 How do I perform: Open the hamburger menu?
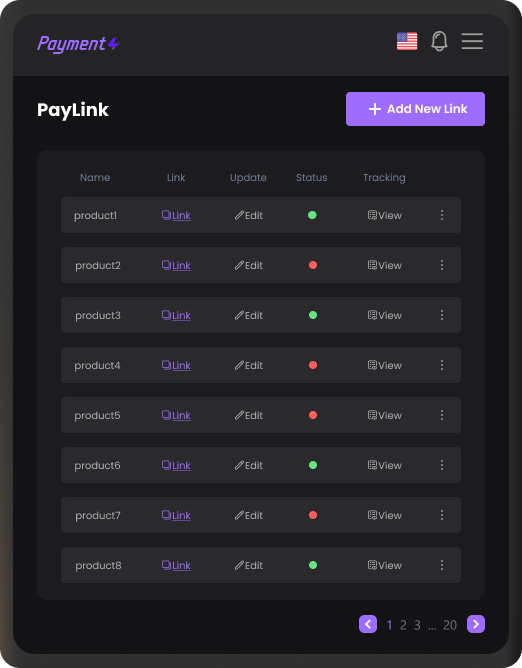472,41
